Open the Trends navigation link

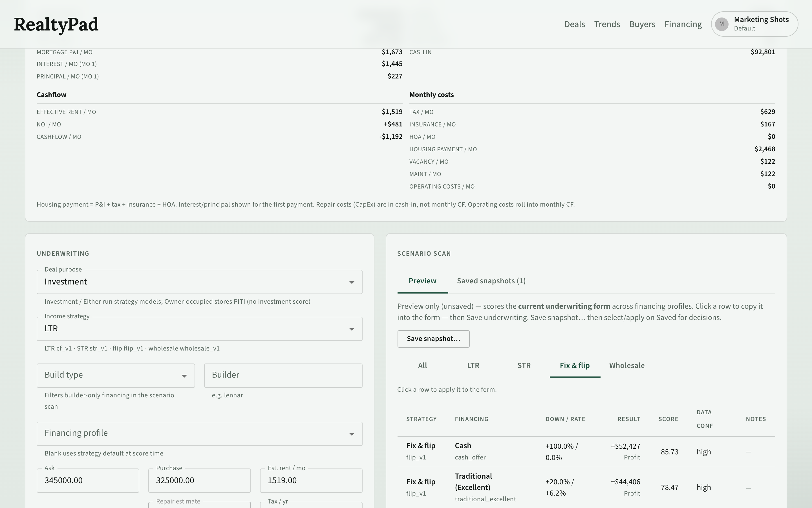(607, 24)
